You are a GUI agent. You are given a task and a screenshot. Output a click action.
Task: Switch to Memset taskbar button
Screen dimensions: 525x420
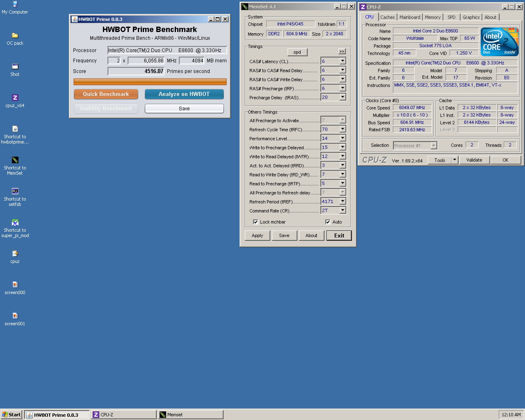pyautogui.click(x=190, y=415)
